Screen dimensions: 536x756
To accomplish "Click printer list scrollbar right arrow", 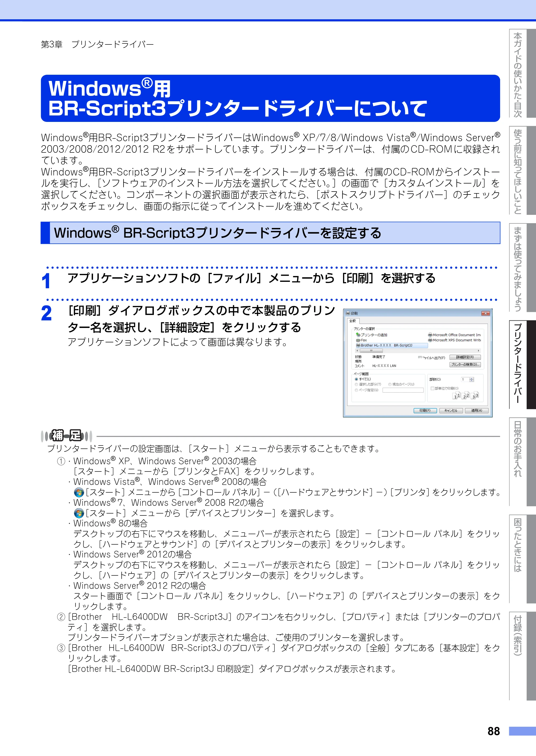I will click(x=479, y=351).
